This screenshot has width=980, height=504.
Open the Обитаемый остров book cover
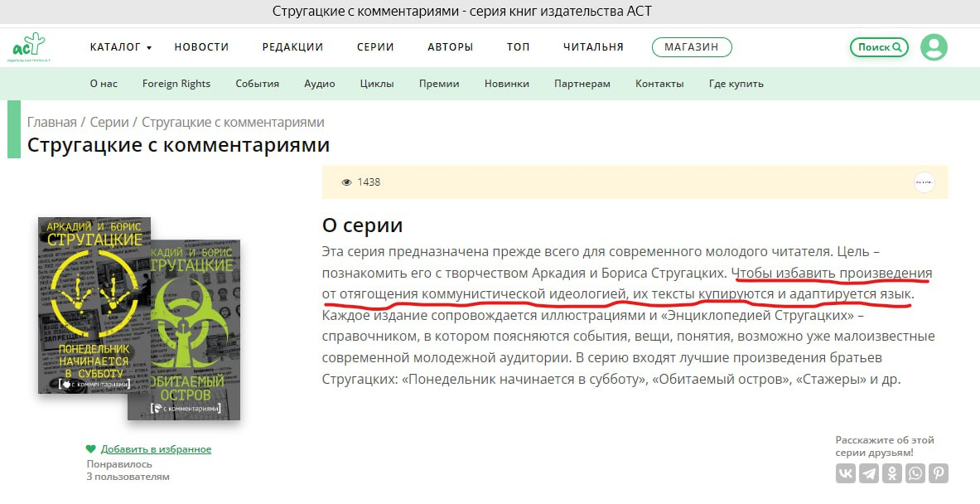pyautogui.click(x=196, y=330)
